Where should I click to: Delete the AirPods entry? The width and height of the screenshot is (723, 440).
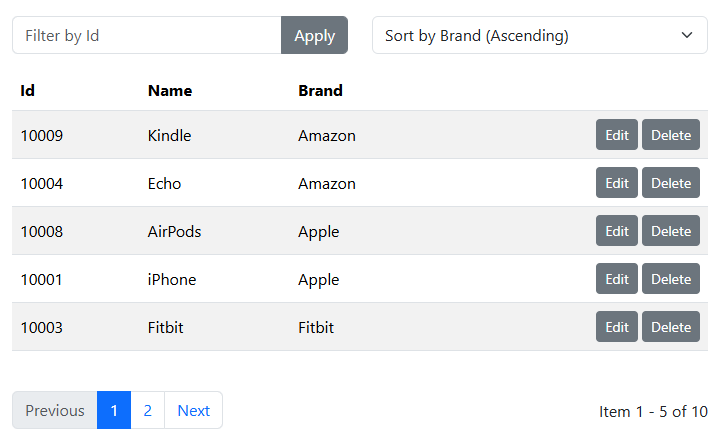click(670, 231)
